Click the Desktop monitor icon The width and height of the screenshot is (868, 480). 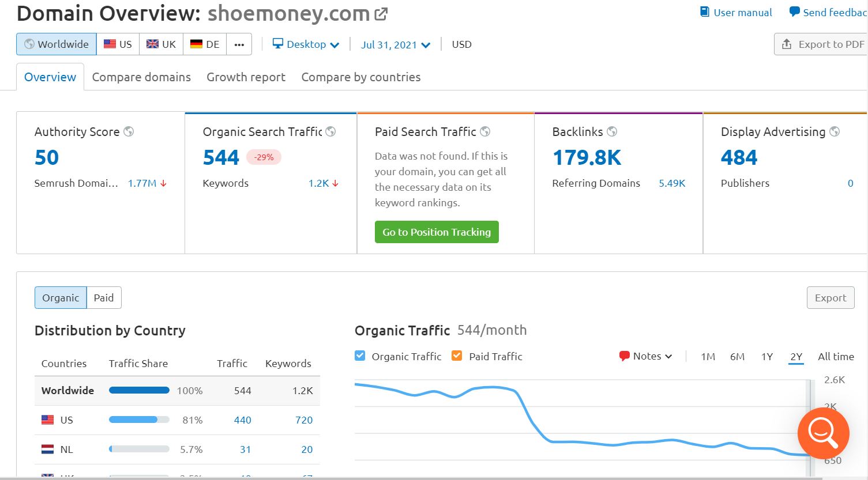278,44
